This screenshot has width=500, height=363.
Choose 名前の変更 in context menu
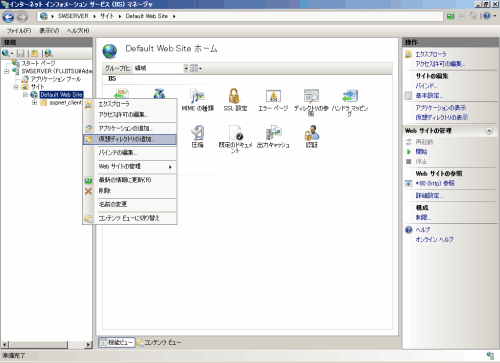(130, 204)
